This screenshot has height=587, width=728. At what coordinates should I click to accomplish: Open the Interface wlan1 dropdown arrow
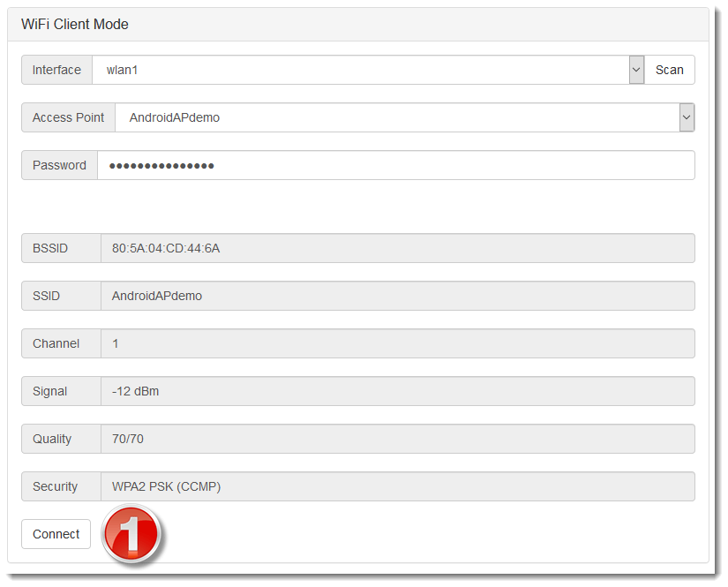pyautogui.click(x=636, y=70)
